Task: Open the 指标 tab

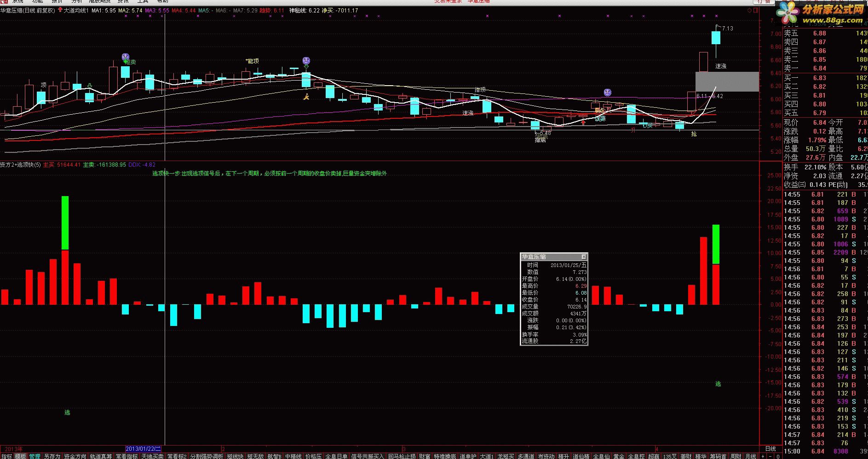Action: (x=6, y=456)
